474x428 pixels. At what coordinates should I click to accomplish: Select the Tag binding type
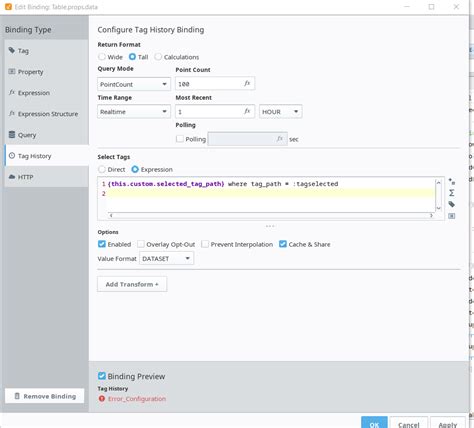coord(46,51)
